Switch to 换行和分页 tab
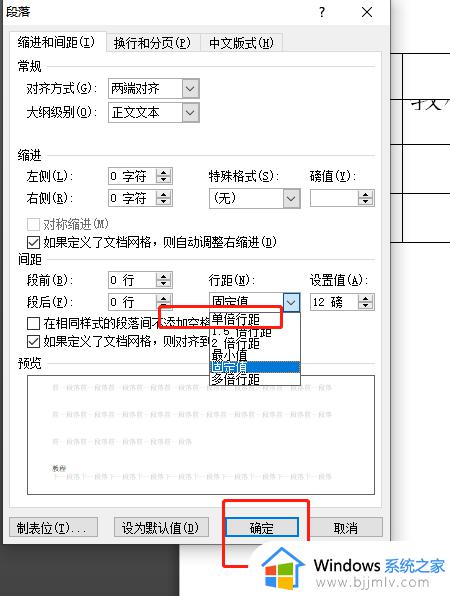This screenshot has height=596, width=450. tap(152, 43)
